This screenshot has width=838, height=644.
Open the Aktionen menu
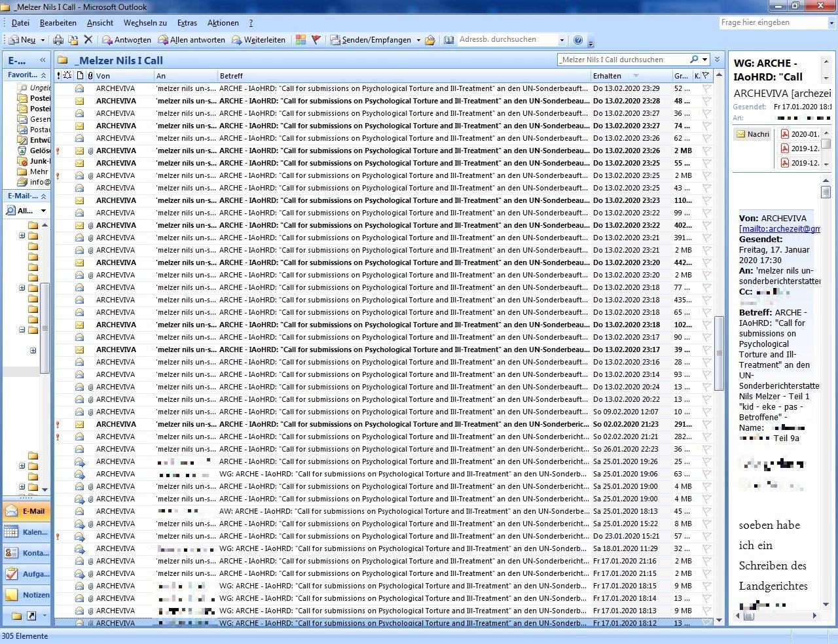[x=223, y=23]
